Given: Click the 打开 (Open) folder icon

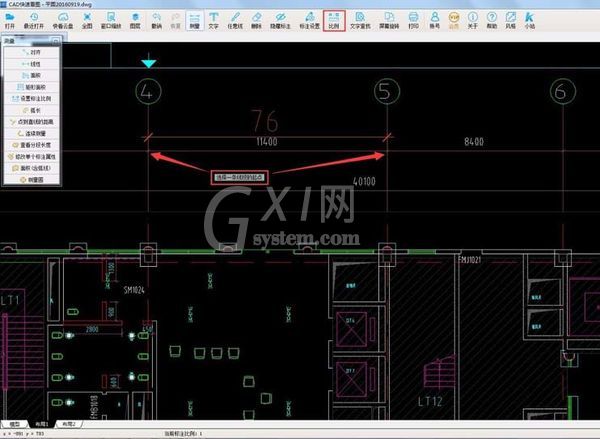Looking at the screenshot, I should point(10,20).
